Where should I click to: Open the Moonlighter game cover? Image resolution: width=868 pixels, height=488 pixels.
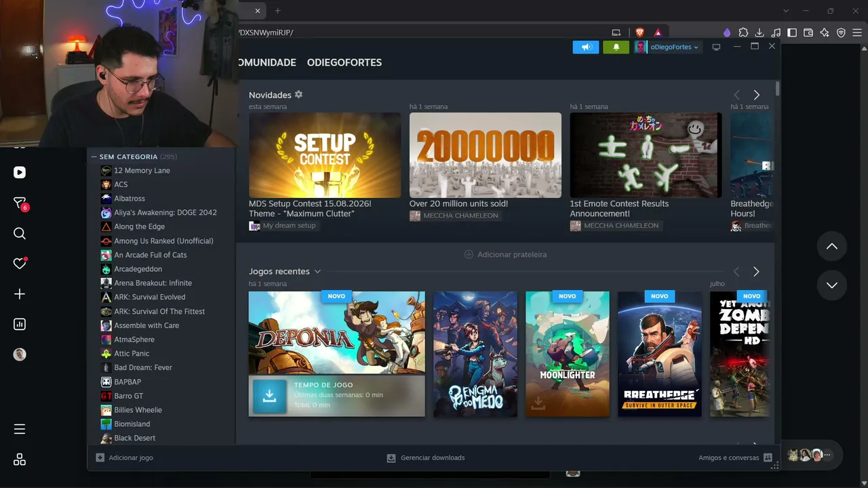pyautogui.click(x=568, y=354)
